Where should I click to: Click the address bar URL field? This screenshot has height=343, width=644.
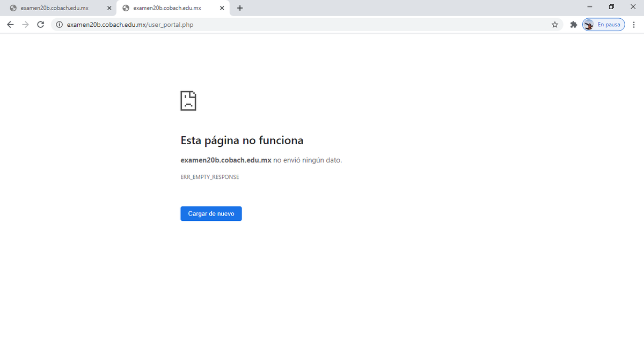point(307,25)
